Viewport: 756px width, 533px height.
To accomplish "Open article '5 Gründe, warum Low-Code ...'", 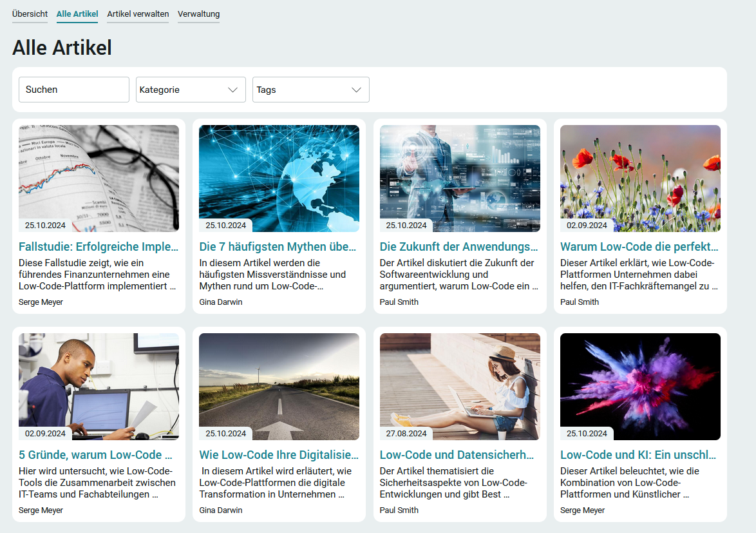I will click(x=95, y=455).
